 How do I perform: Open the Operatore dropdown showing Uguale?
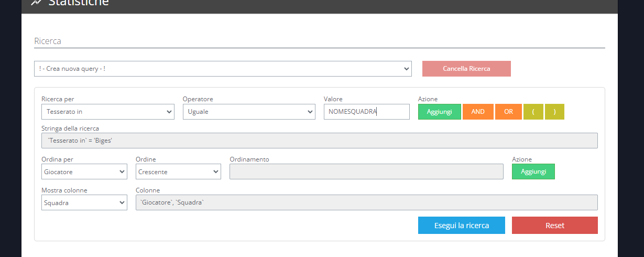pos(248,112)
